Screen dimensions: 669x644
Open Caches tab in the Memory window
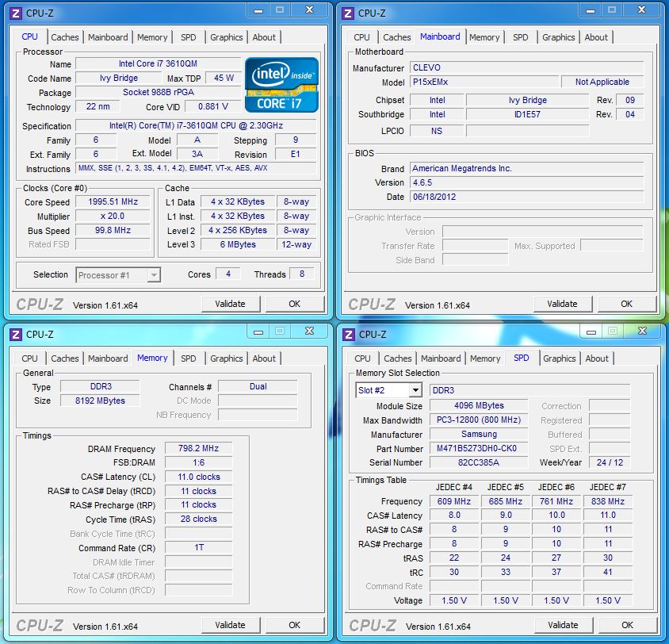pyautogui.click(x=65, y=358)
